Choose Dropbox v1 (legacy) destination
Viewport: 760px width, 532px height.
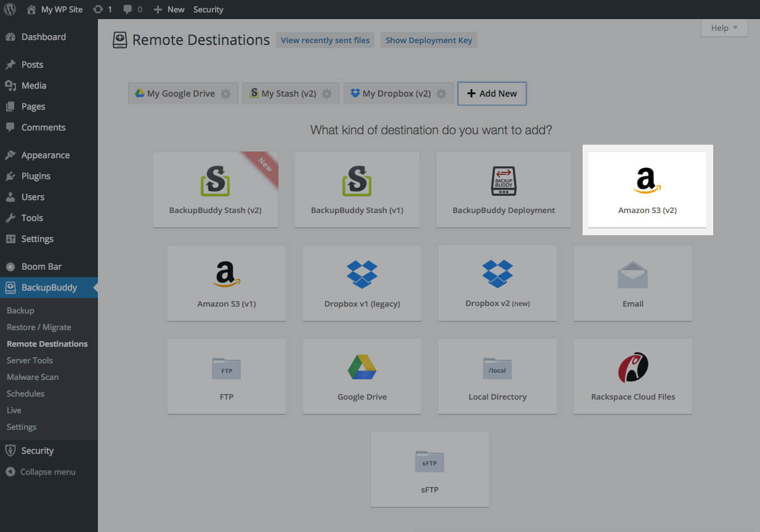click(362, 283)
